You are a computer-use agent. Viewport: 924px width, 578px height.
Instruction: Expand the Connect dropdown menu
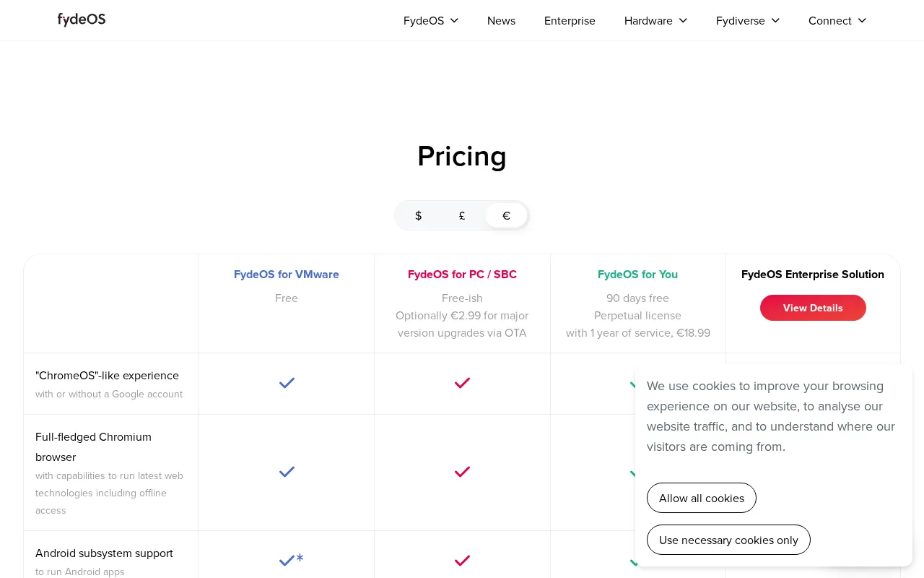click(837, 20)
